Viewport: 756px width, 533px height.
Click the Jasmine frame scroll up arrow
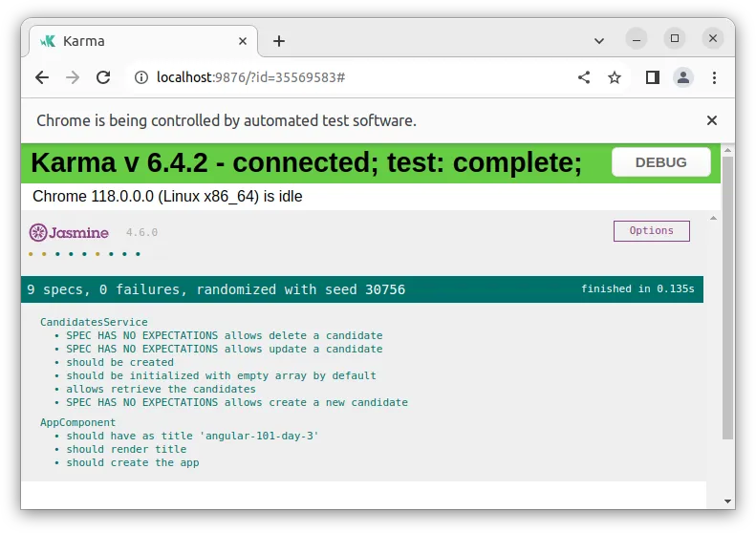tap(713, 219)
